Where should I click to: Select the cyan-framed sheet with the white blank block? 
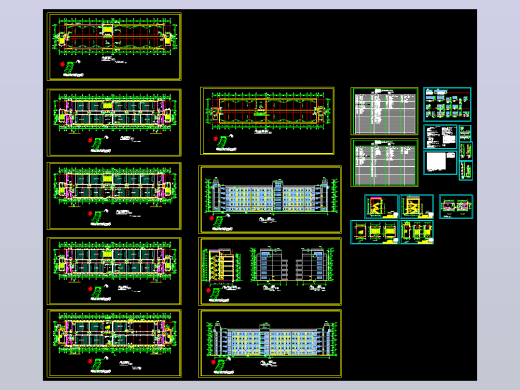click(x=440, y=163)
